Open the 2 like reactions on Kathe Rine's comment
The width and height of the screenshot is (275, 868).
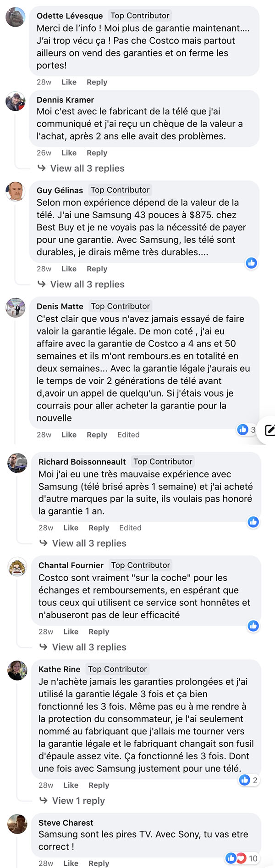click(249, 780)
